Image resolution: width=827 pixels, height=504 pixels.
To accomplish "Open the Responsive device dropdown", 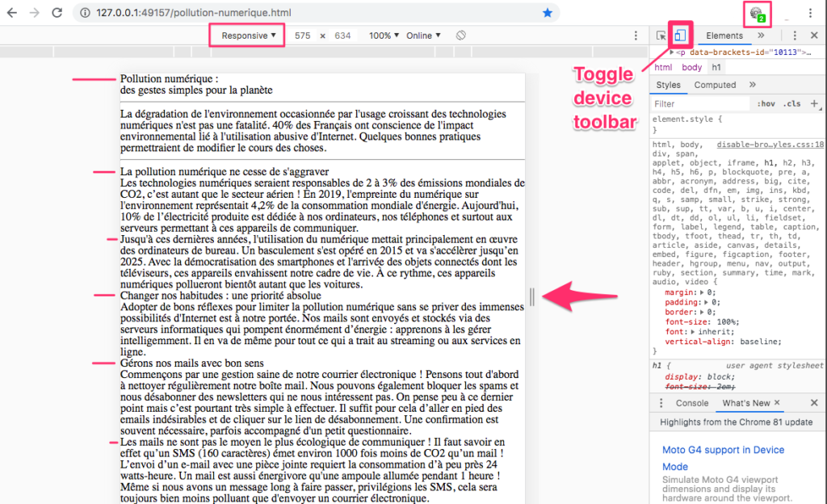I will 248,36.
